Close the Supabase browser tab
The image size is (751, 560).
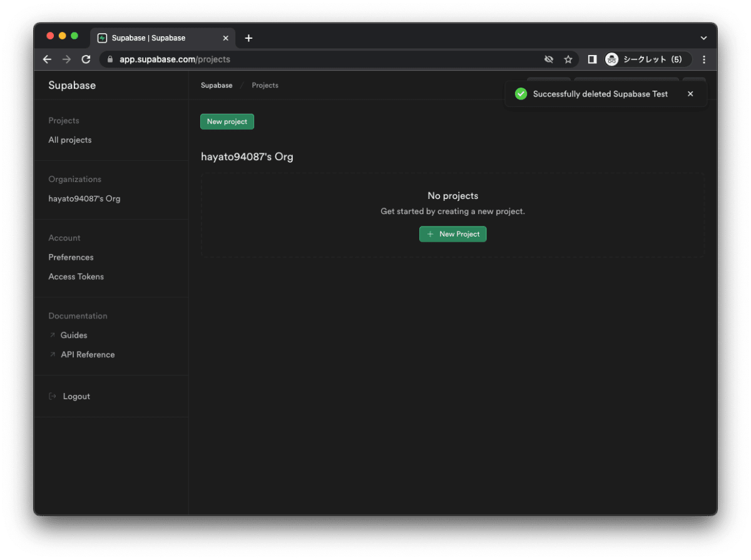click(226, 38)
